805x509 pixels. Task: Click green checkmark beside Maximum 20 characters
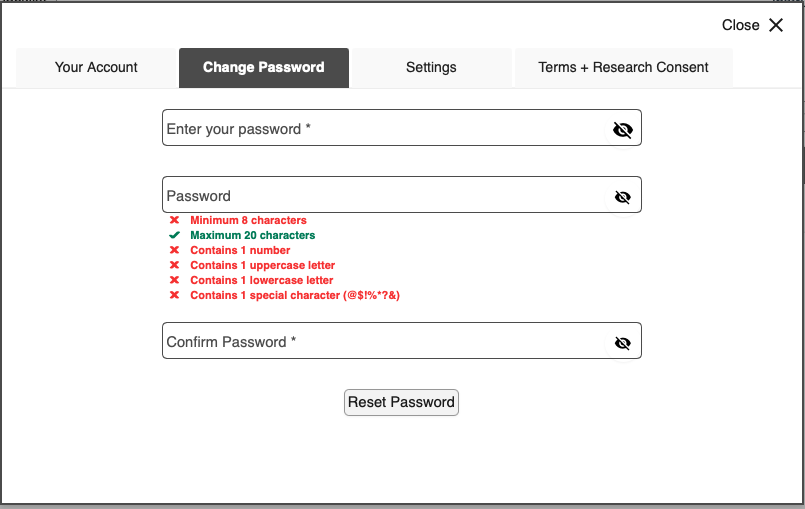175,235
